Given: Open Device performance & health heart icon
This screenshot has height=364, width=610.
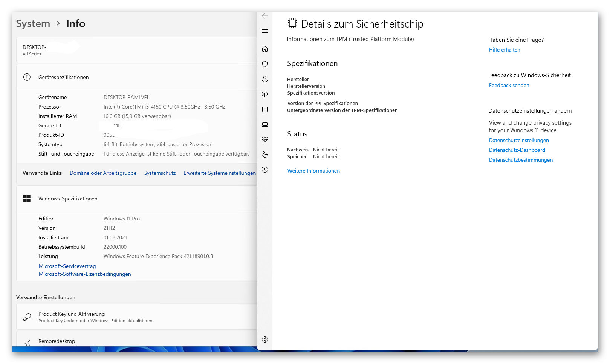Looking at the screenshot, I should (265, 139).
